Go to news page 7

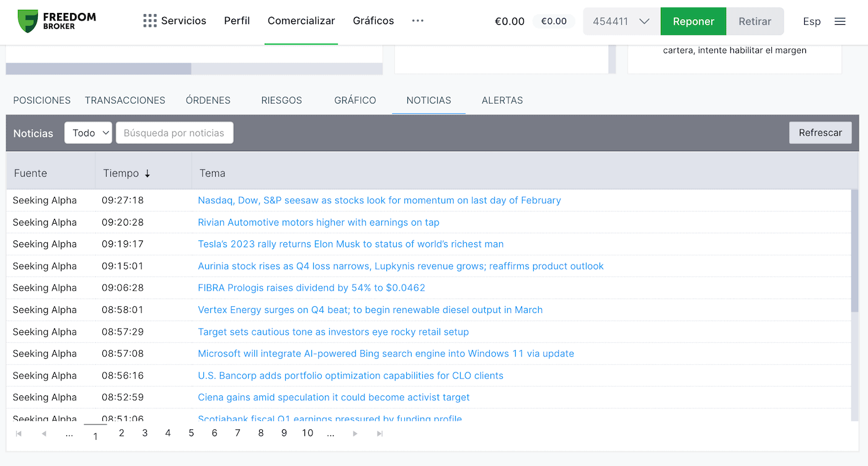click(237, 433)
